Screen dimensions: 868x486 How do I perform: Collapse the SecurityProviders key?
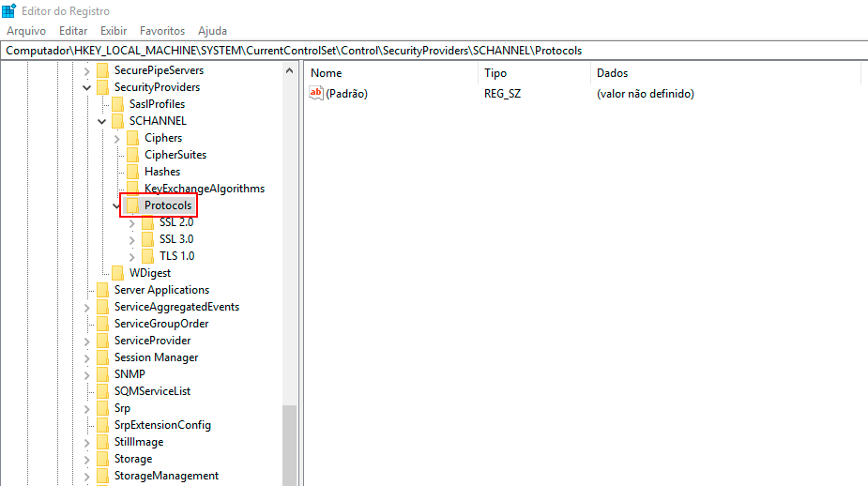(87, 87)
